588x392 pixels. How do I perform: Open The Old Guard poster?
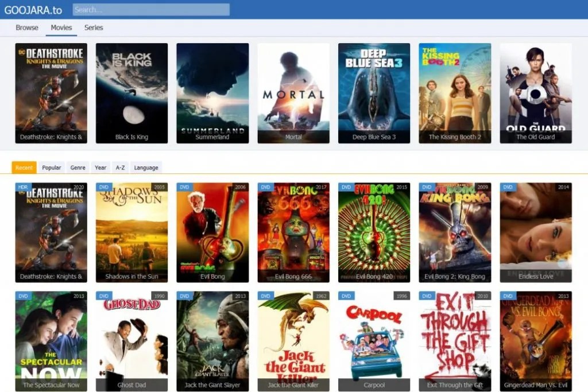click(536, 93)
